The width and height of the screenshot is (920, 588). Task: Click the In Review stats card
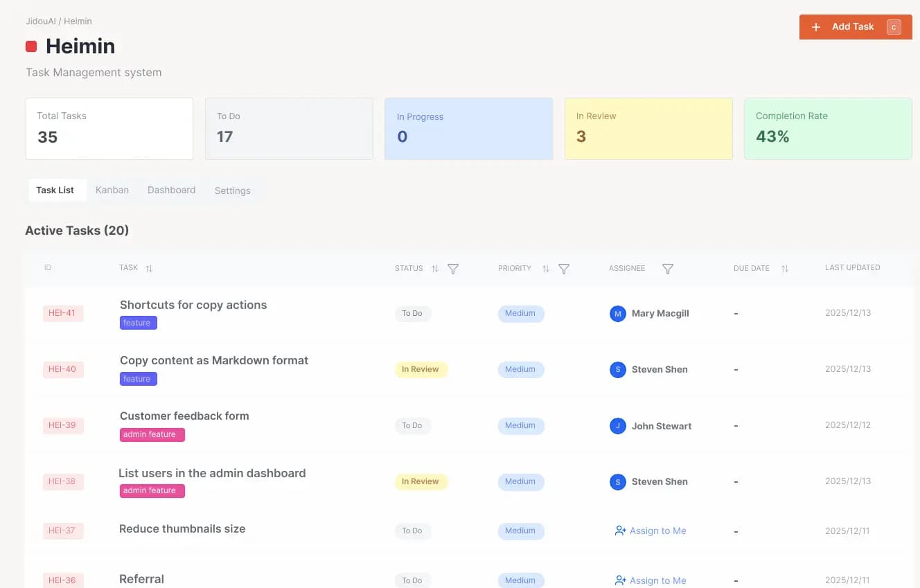coord(648,128)
